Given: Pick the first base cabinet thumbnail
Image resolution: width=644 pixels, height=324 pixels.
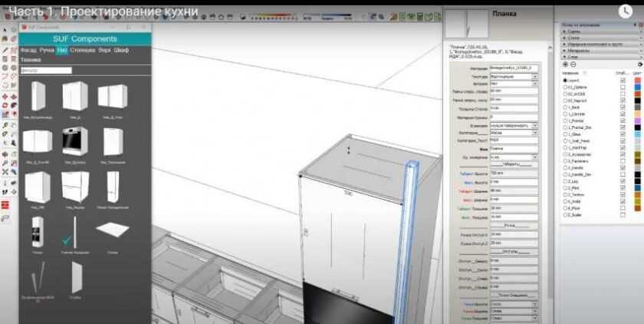Looking at the screenshot, I should click(x=37, y=97).
